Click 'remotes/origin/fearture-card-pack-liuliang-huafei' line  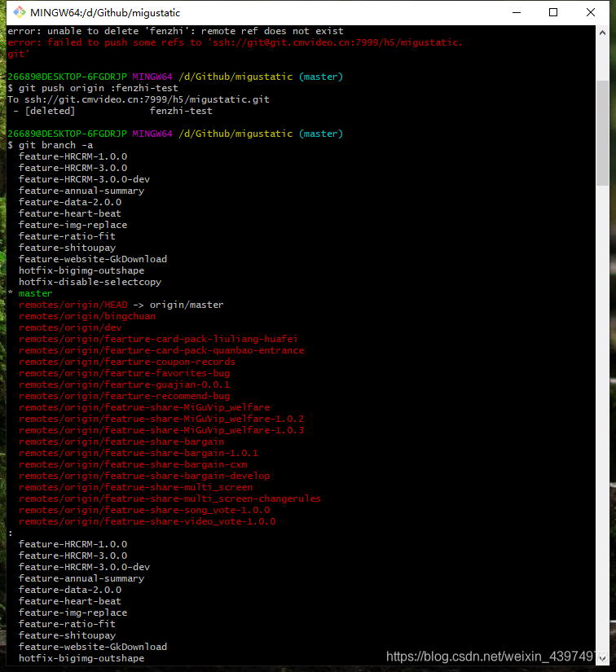tap(158, 339)
